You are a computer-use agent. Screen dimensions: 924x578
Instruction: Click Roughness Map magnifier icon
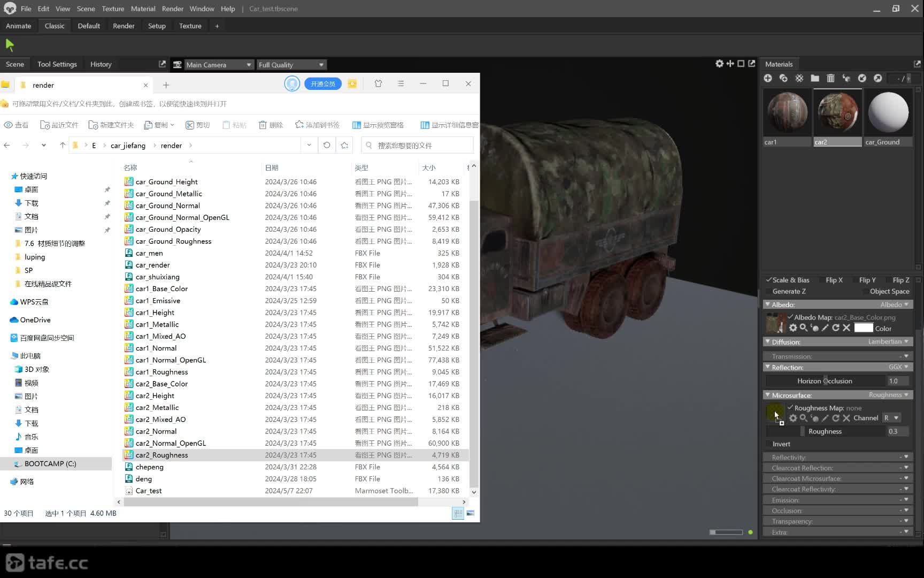[804, 418]
